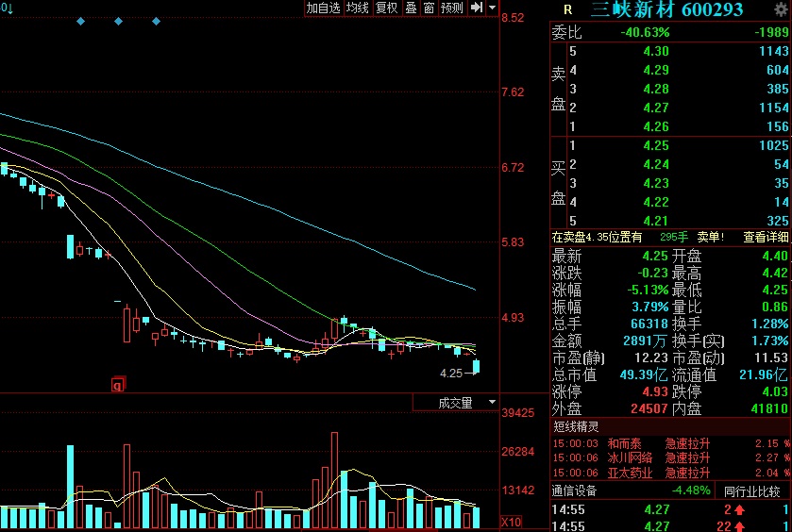This screenshot has height=532, width=792.
Task: Open the 成交量 indicator dropdown
Action: (x=456, y=403)
